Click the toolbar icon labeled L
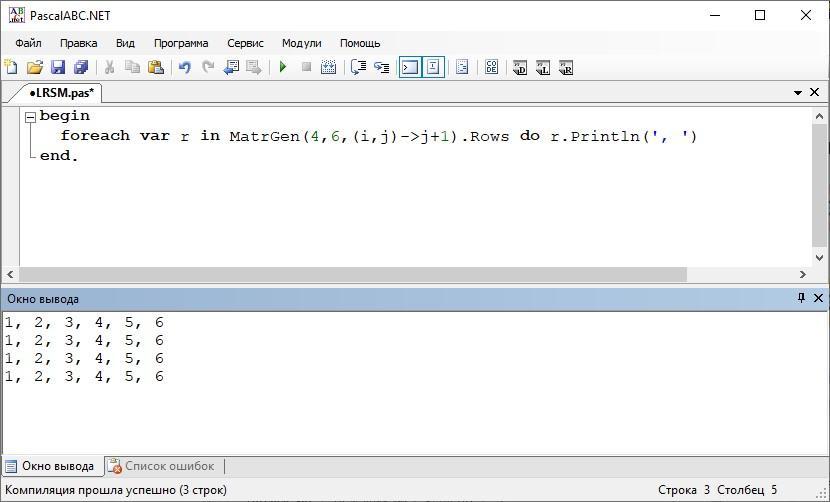Screen dimensions: 830x502 [543, 68]
